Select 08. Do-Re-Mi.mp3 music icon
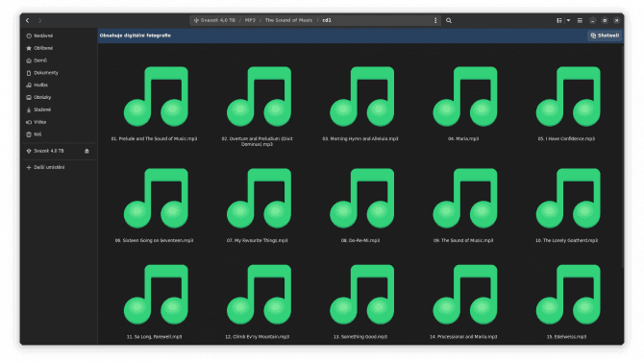This screenshot has height=362, width=644. click(361, 199)
